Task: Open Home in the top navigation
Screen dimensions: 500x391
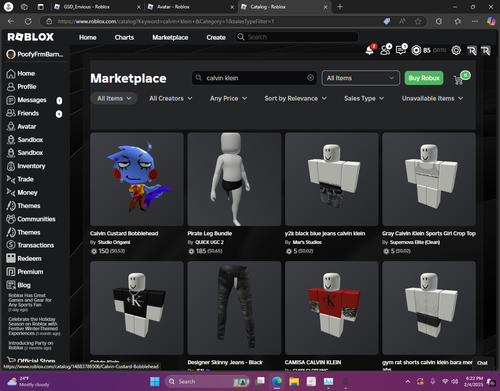Action: point(88,37)
